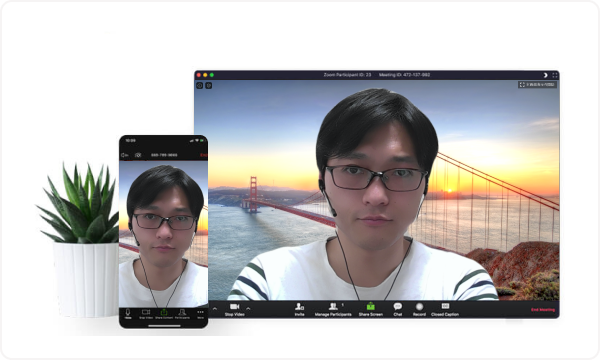Expand audio options arrow at toolbar's left
The height and width of the screenshot is (360, 600).
click(x=215, y=308)
